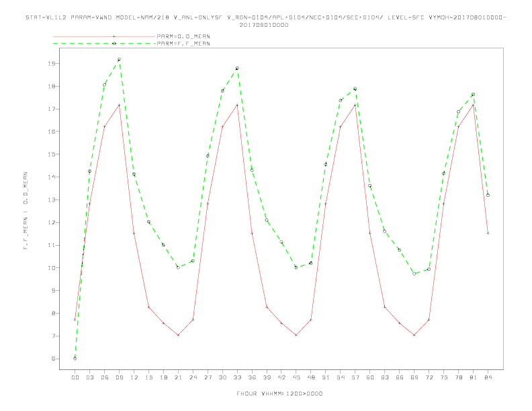Image resolution: width=532 pixels, height=411 pixels.
Task: Click y-axis tick label 17
Action: (52, 109)
